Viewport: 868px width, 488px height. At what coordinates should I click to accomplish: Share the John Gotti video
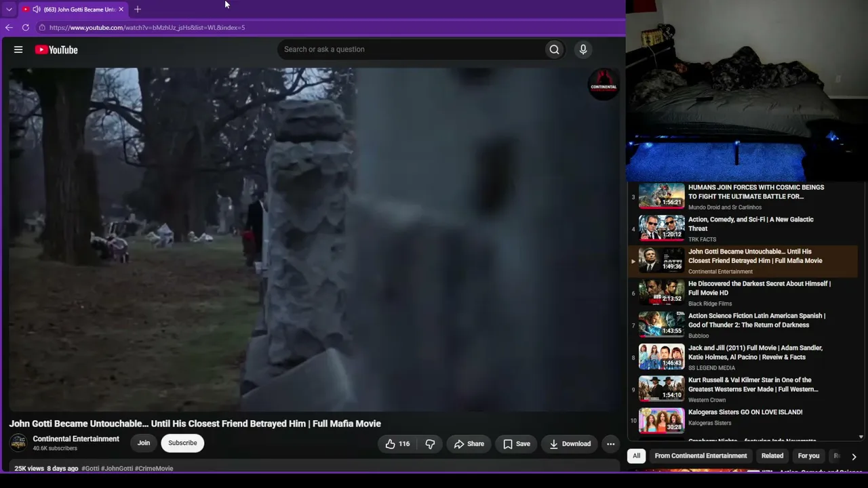point(469,444)
